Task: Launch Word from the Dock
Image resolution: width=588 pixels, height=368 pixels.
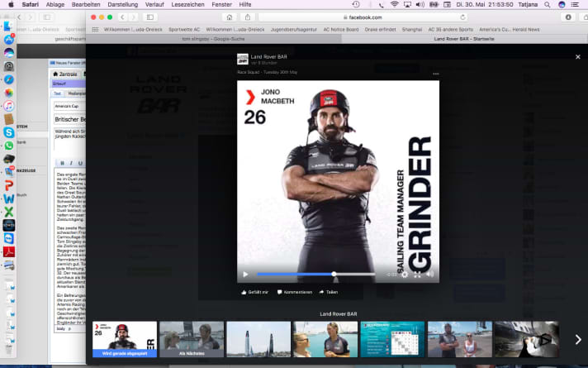Action: tap(8, 198)
